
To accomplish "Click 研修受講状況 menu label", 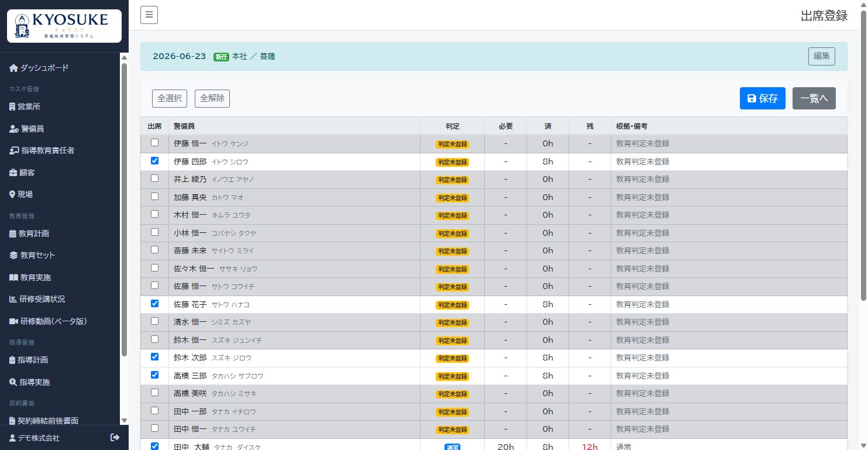I will pyautogui.click(x=42, y=299).
